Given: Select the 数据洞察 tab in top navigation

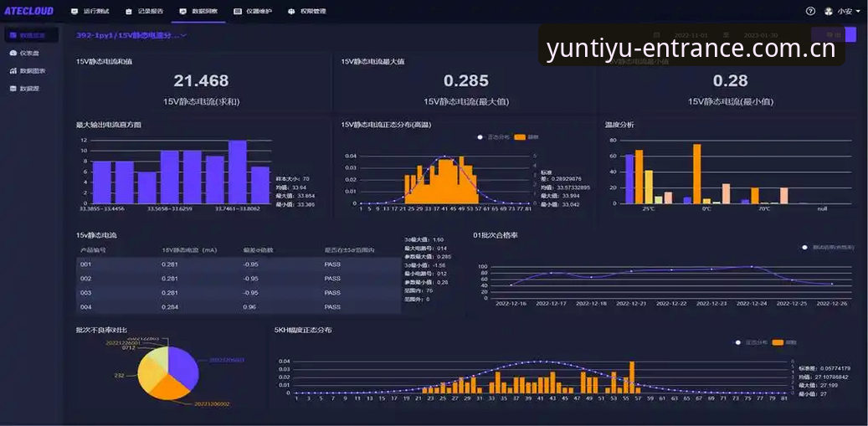Looking at the screenshot, I should [x=198, y=11].
